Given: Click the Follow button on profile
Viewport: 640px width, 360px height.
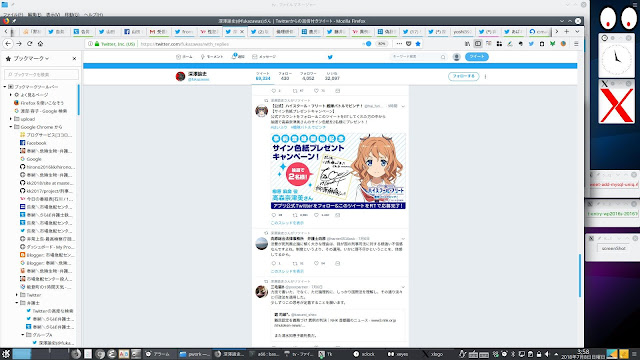Looking at the screenshot, I should click(463, 76).
